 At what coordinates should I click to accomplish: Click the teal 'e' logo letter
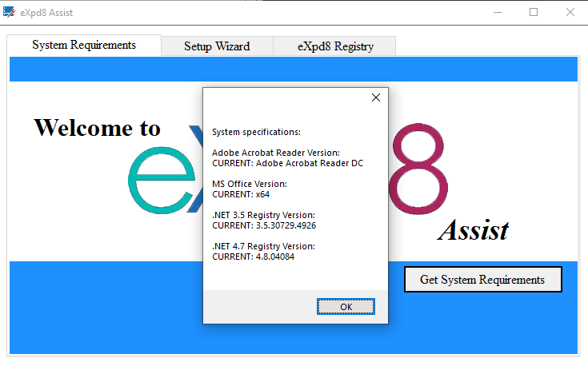pyautogui.click(x=162, y=180)
